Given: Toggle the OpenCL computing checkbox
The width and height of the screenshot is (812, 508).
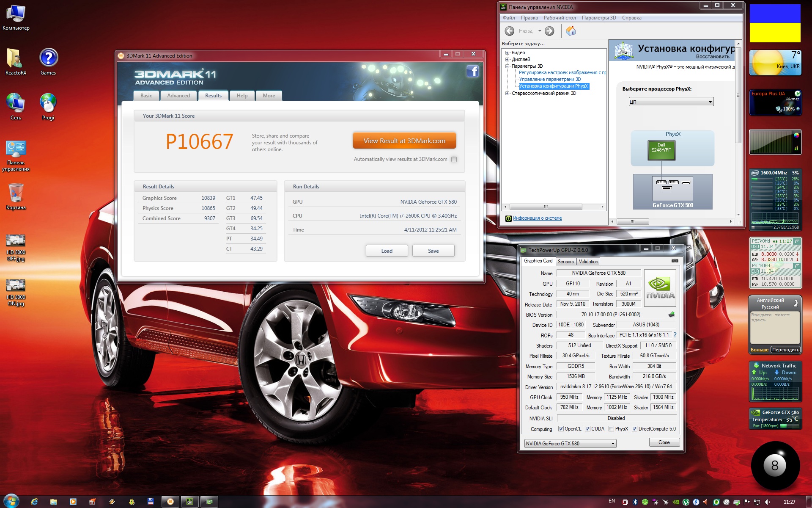Looking at the screenshot, I should (561, 429).
